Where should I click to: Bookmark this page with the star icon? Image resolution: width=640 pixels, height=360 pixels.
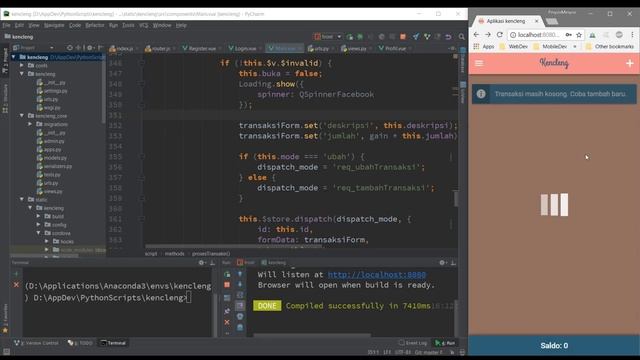[579, 35]
